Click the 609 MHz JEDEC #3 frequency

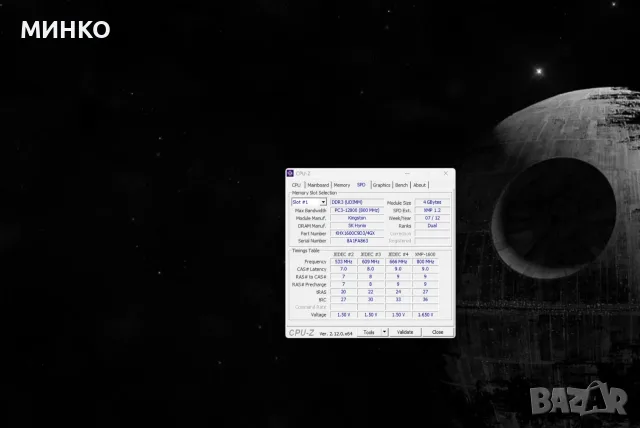371,262
